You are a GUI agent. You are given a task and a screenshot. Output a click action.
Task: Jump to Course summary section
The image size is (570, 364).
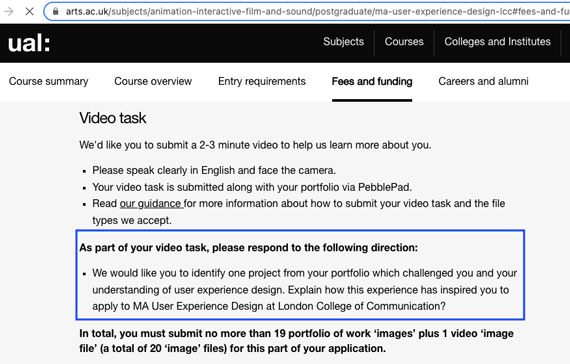(48, 81)
